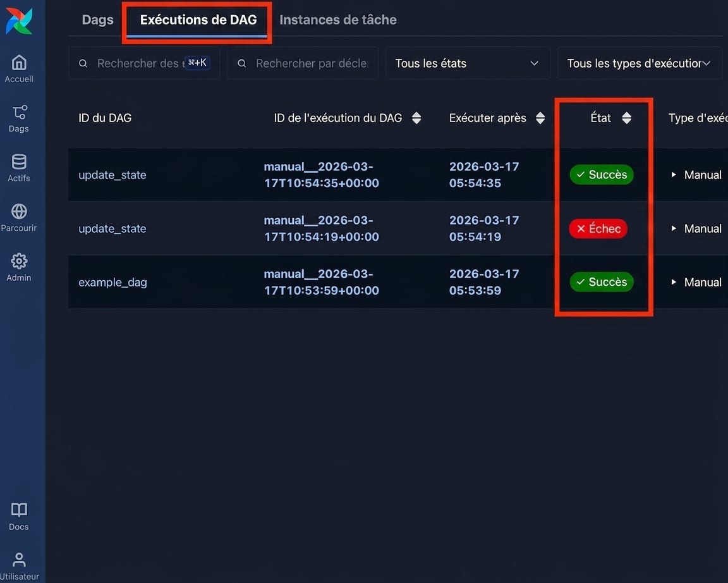Screen dimensions: 728x583
Task: Open update_state link in Succès row
Action: click(x=112, y=175)
